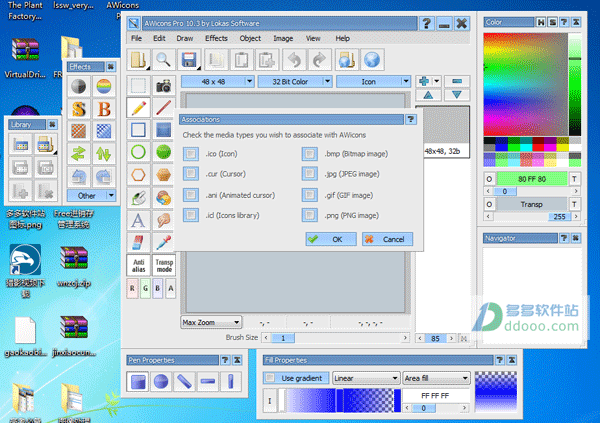The image size is (600, 423).
Task: Open the File menu
Action: coord(136,38)
